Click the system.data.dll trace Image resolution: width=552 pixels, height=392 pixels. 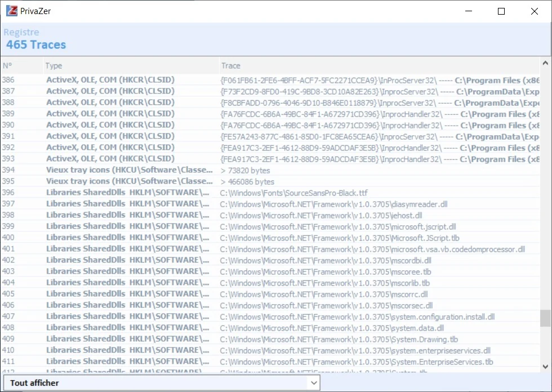pos(270,328)
